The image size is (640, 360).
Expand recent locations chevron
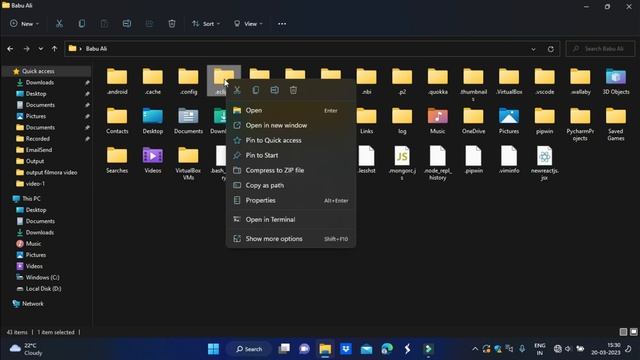[40, 49]
